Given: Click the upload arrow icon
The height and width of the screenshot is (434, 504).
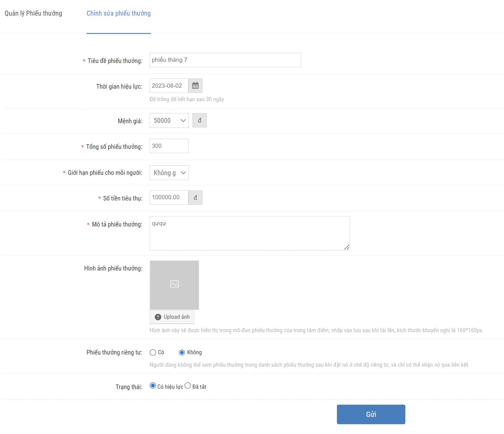Looking at the screenshot, I should click(x=158, y=317).
